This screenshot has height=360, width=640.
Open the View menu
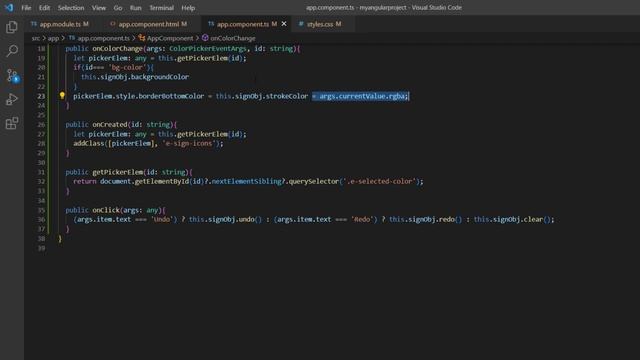click(98, 8)
